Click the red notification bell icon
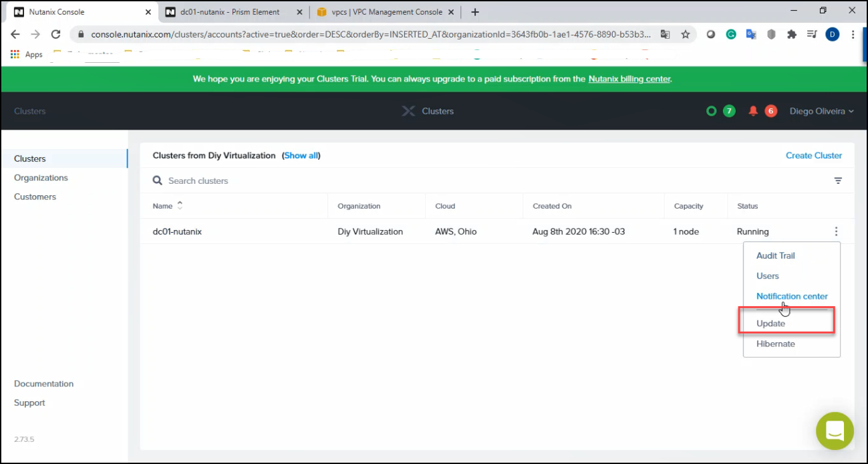The width and height of the screenshot is (868, 464). [x=753, y=111]
